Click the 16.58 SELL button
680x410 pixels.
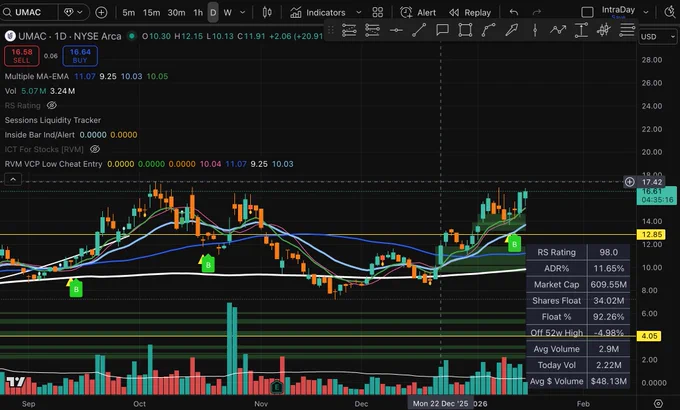coord(22,56)
